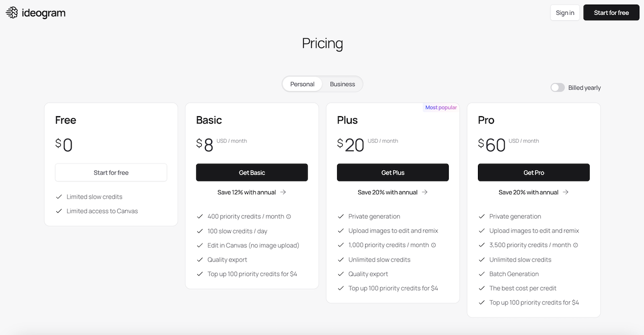Click the Sign in button
Viewport: 644px width, 335px height.
(x=565, y=13)
